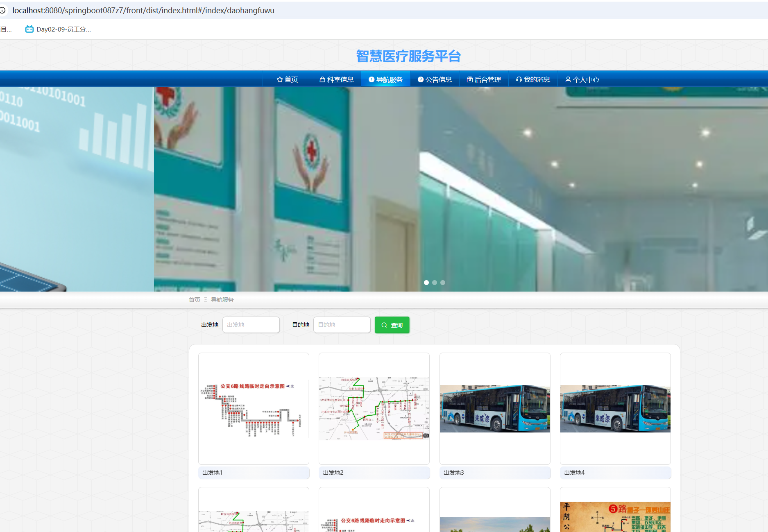Click the 出发地3 card label

click(x=495, y=473)
